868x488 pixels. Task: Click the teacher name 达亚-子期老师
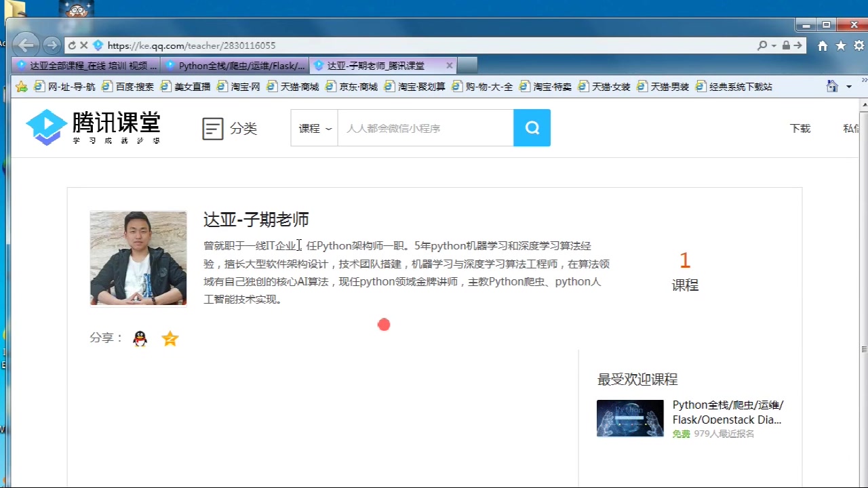(256, 220)
